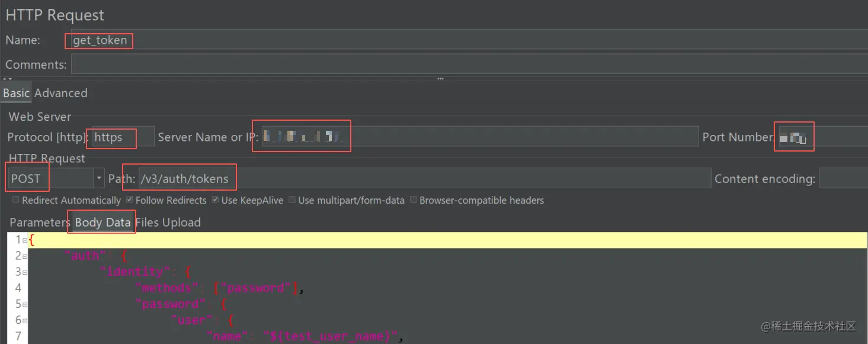868x344 pixels.
Task: Click the Port Number field
Action: 822,137
